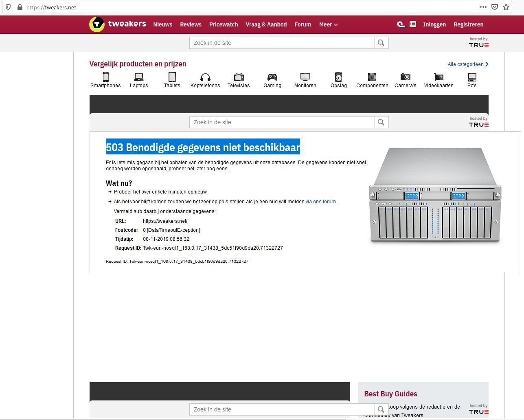Viewport: 524px width, 420px height.
Task: Click the Best Buy Guides heading
Action: pos(390,394)
